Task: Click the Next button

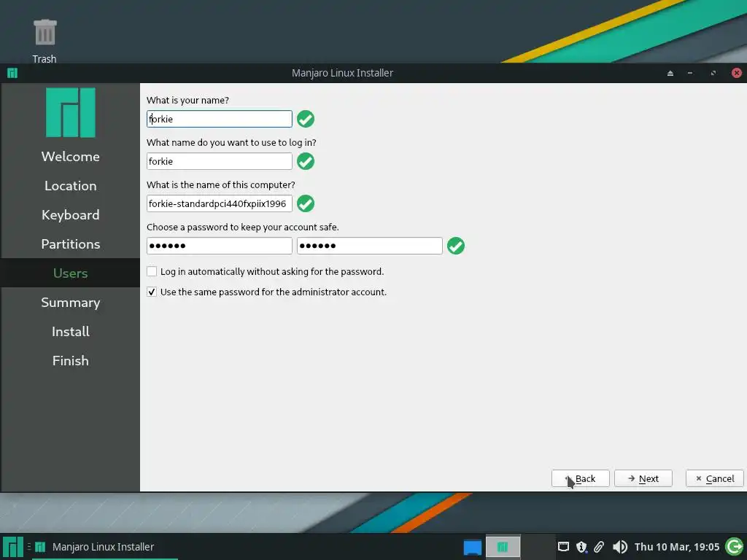Action: [643, 478]
